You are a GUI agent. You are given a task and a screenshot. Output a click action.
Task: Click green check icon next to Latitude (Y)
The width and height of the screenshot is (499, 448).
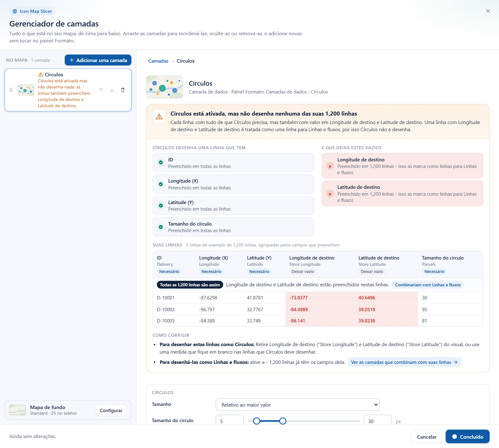pyautogui.click(x=161, y=206)
